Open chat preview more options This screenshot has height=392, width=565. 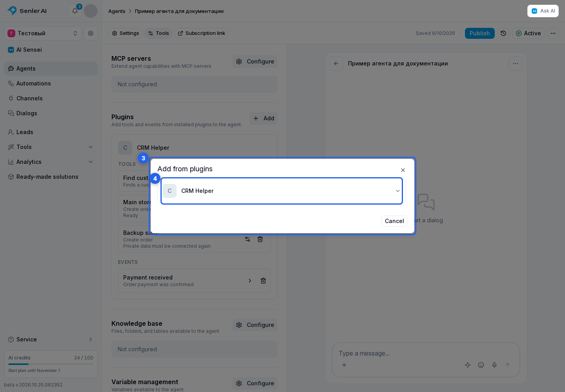pyautogui.click(x=516, y=64)
